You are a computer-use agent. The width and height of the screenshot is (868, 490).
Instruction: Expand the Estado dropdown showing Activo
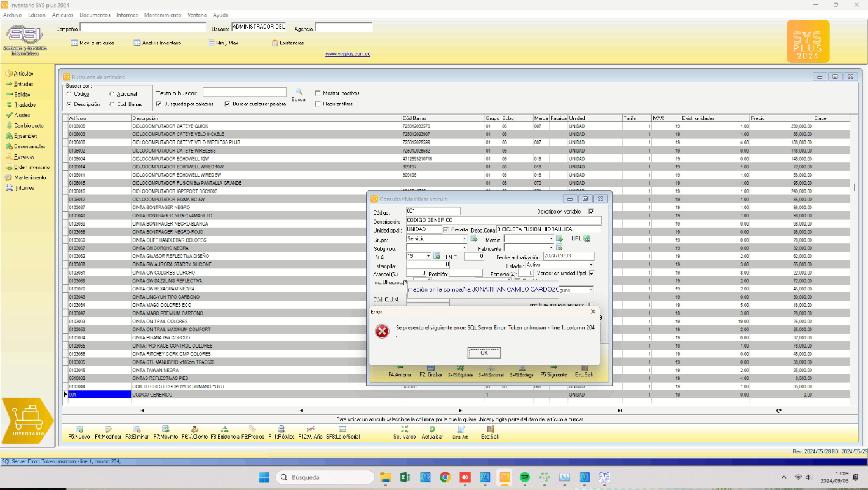[591, 264]
